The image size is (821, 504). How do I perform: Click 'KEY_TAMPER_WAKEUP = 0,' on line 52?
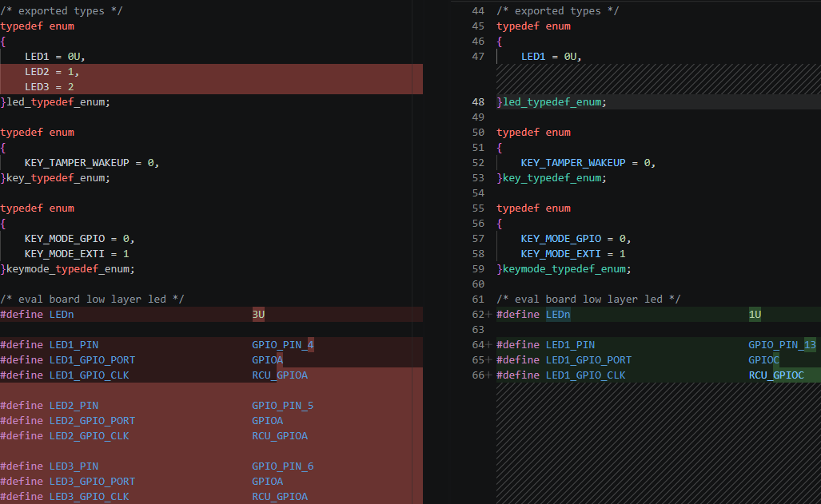click(x=588, y=163)
